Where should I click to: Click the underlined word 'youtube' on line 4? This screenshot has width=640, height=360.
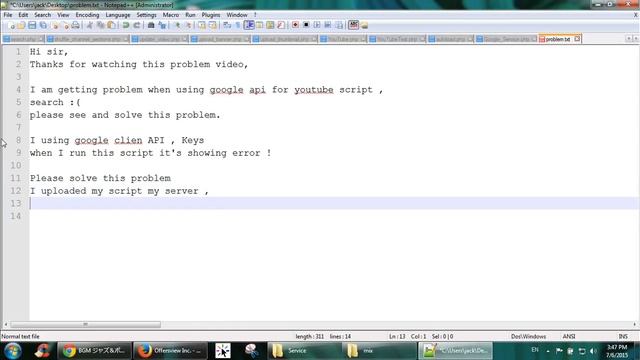point(313,90)
